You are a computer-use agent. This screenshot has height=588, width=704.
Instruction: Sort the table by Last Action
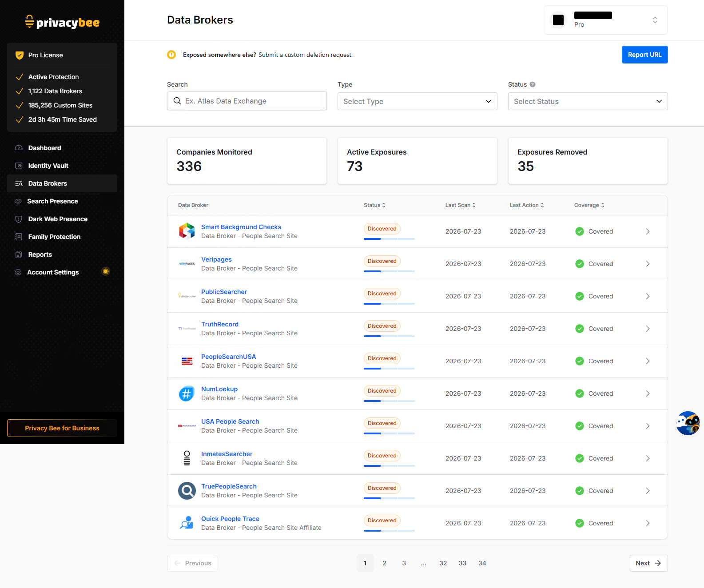tap(527, 205)
